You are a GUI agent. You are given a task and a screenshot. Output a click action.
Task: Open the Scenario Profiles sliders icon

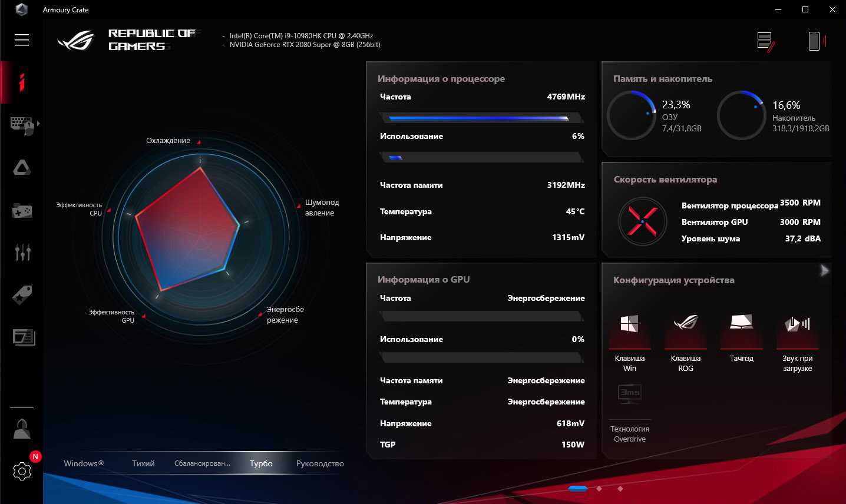point(22,252)
